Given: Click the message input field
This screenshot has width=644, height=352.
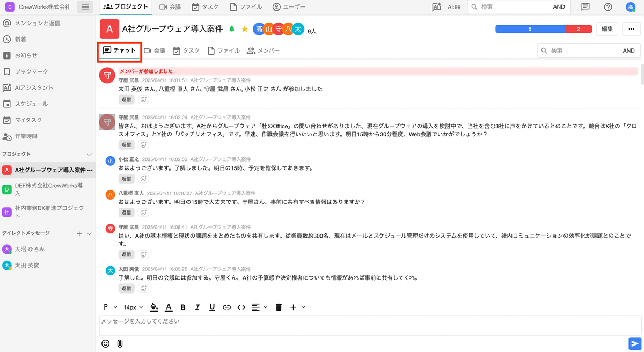Looking at the screenshot, I should tap(370, 325).
